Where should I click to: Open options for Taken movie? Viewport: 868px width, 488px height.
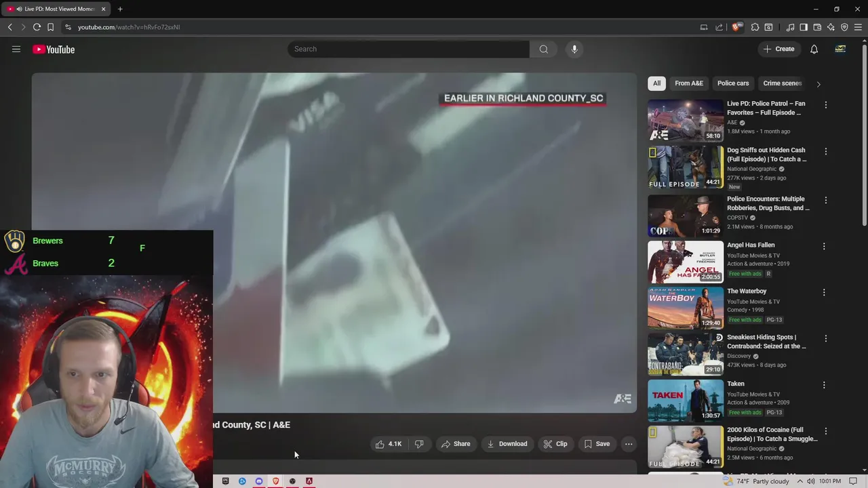pos(824,385)
